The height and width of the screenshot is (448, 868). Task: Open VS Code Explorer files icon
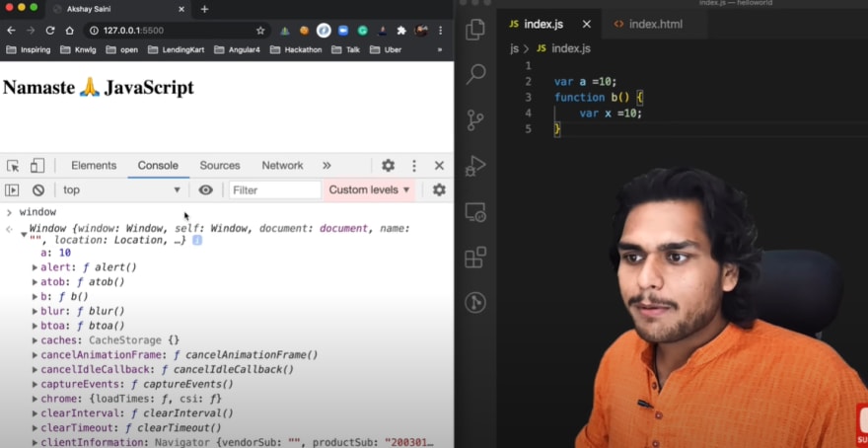point(475,30)
